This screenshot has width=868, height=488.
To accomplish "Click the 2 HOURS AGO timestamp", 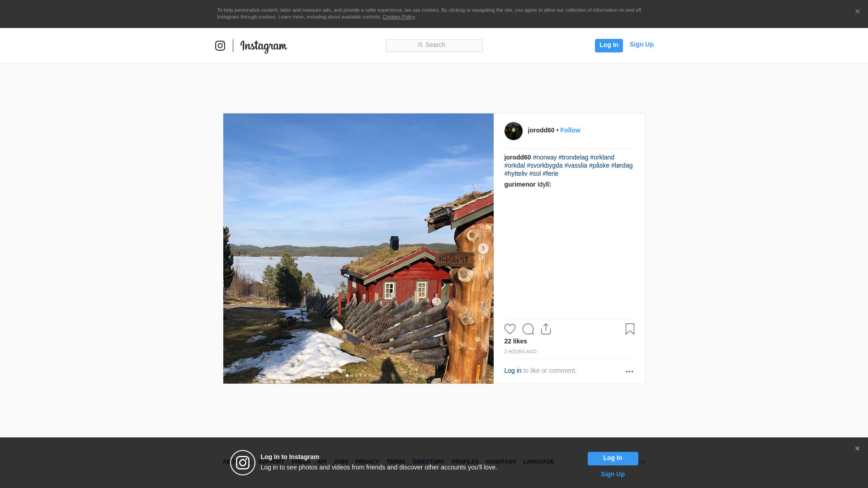I will coord(520,352).
